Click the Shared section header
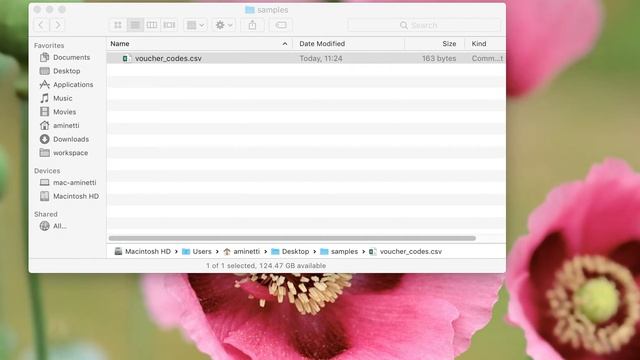 [x=46, y=214]
